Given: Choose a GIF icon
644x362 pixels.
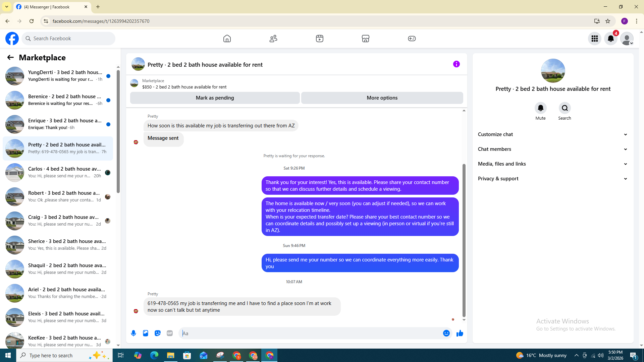Looking at the screenshot, I should pos(170,333).
